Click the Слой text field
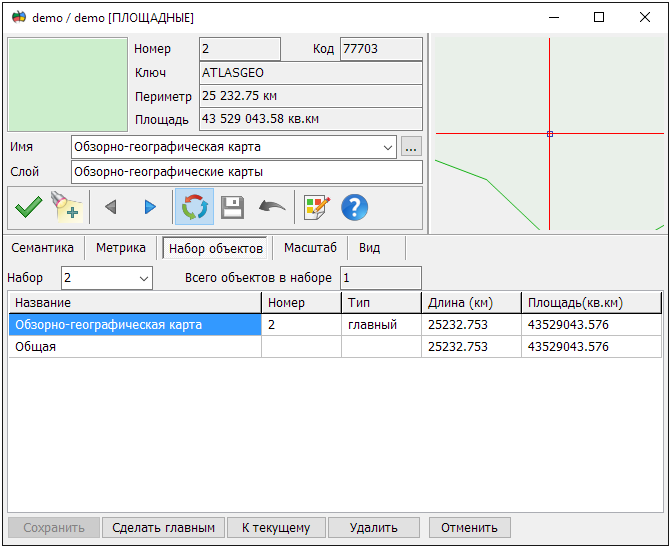The image size is (671, 548). [247, 172]
